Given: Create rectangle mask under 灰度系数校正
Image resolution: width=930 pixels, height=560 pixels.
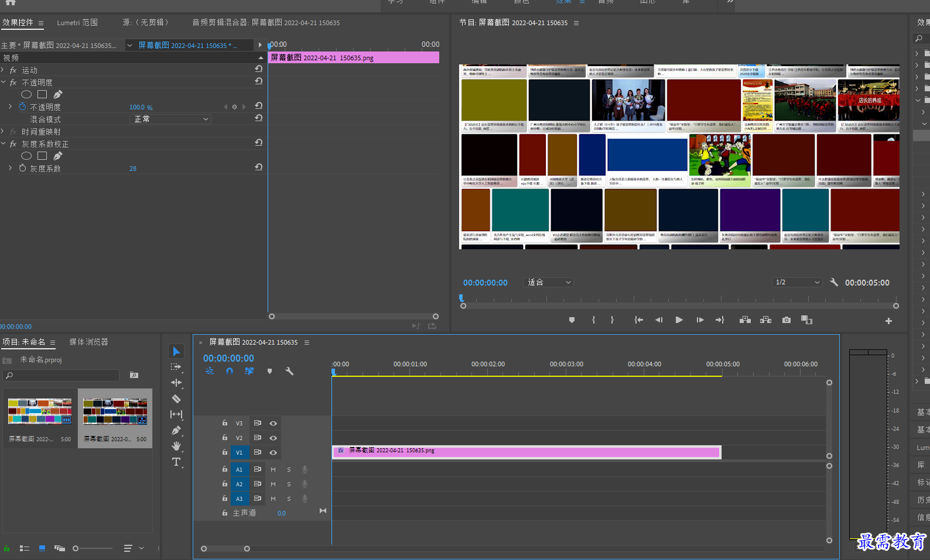Looking at the screenshot, I should pos(42,156).
